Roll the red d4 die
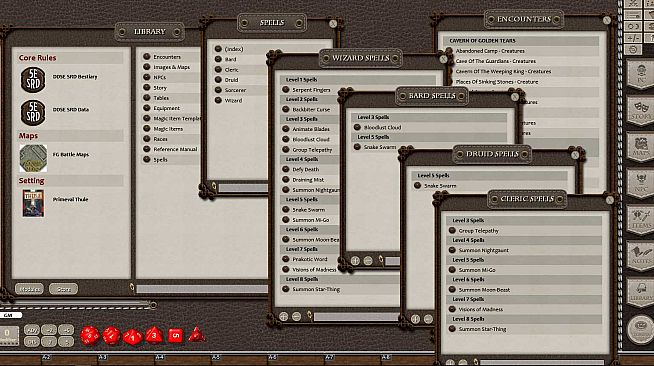The image size is (654, 366). [196, 335]
